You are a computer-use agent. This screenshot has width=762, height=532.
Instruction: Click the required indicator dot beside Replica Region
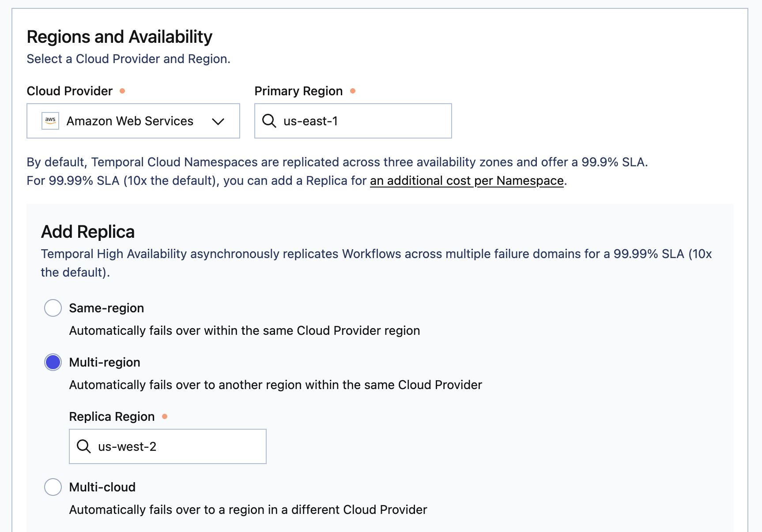tap(165, 416)
